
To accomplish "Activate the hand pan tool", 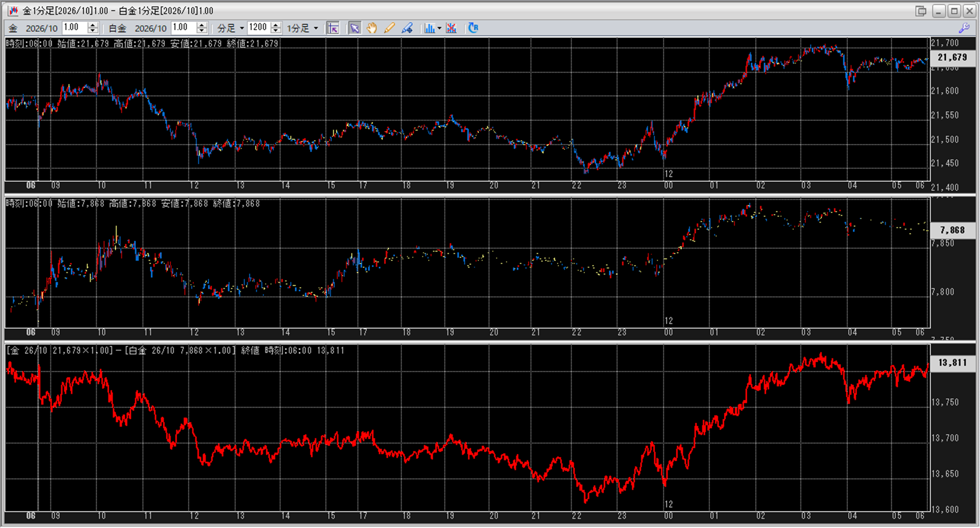I will pos(372,28).
